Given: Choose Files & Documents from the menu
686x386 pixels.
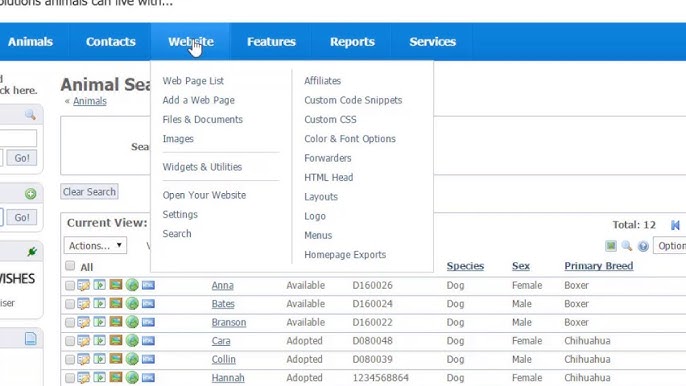Looking at the screenshot, I should 203,119.
